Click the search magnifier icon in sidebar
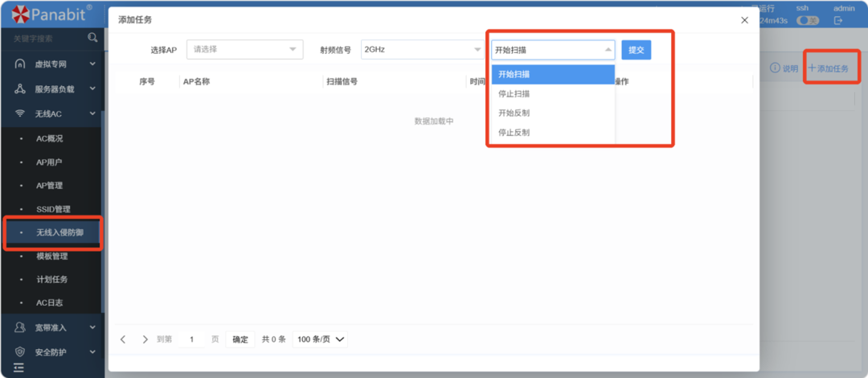Image resolution: width=868 pixels, height=378 pixels. click(92, 38)
